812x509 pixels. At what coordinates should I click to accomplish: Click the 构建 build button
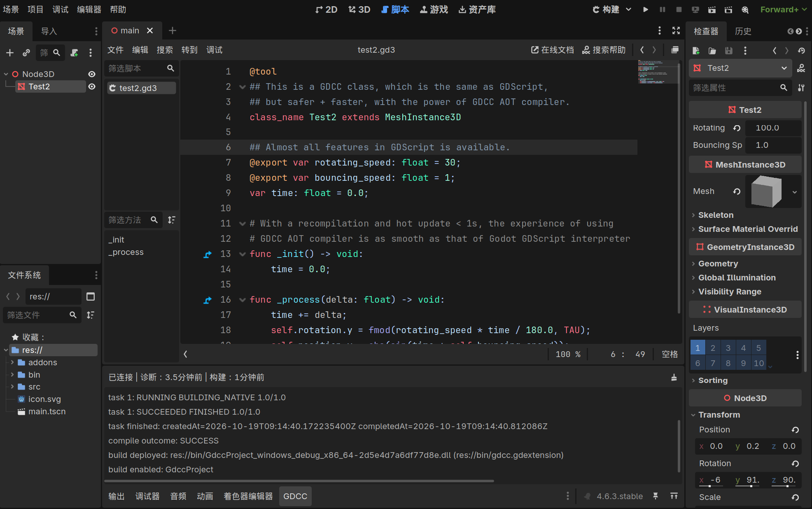tap(606, 9)
